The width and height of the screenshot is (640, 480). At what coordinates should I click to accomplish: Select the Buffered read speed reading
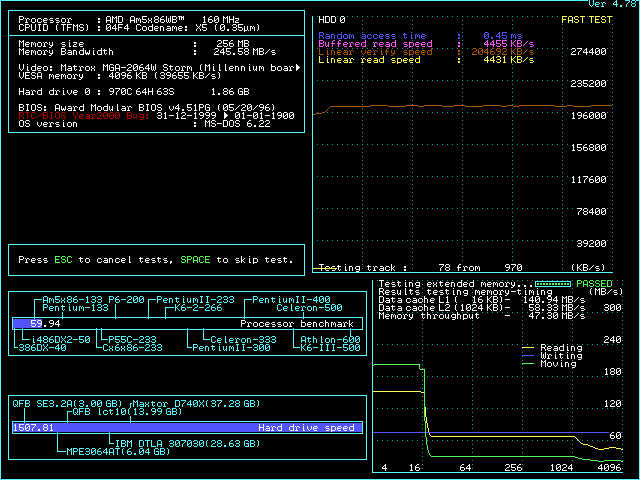426,44
